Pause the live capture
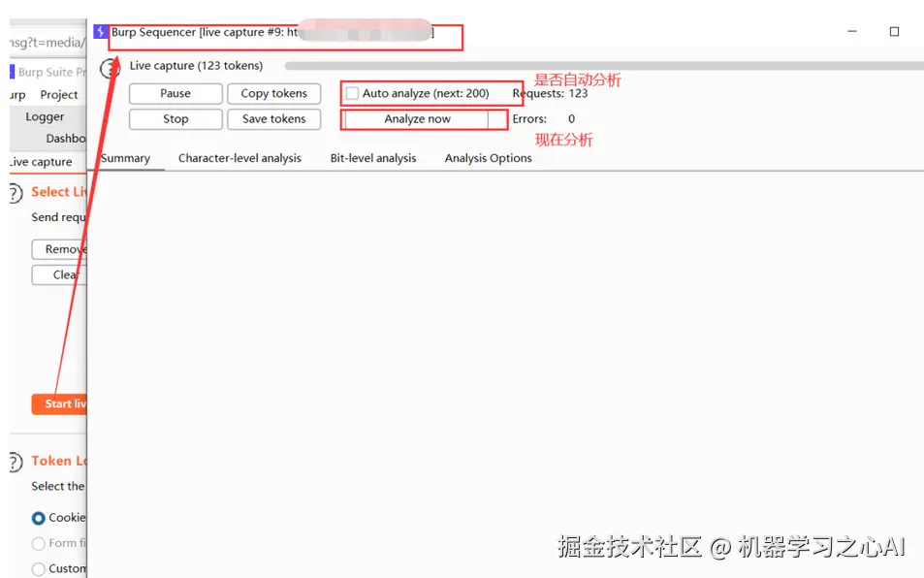Viewport: 924px width, 578px height. (x=175, y=94)
